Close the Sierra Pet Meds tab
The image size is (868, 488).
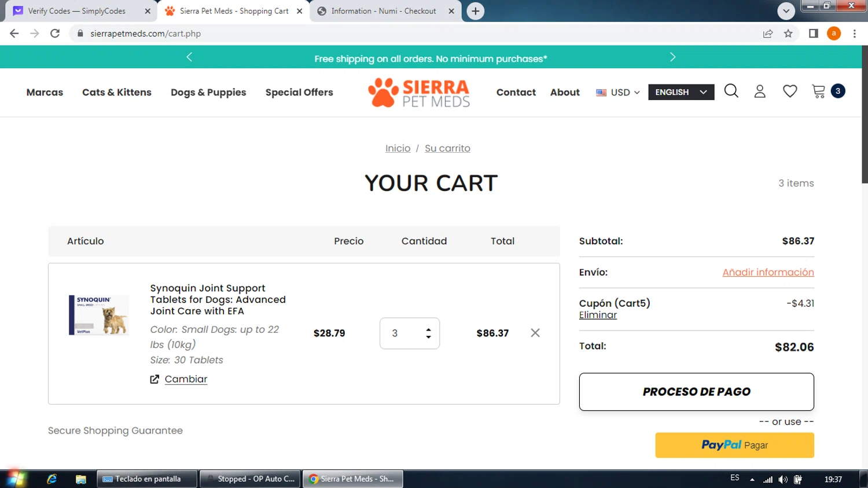300,11
